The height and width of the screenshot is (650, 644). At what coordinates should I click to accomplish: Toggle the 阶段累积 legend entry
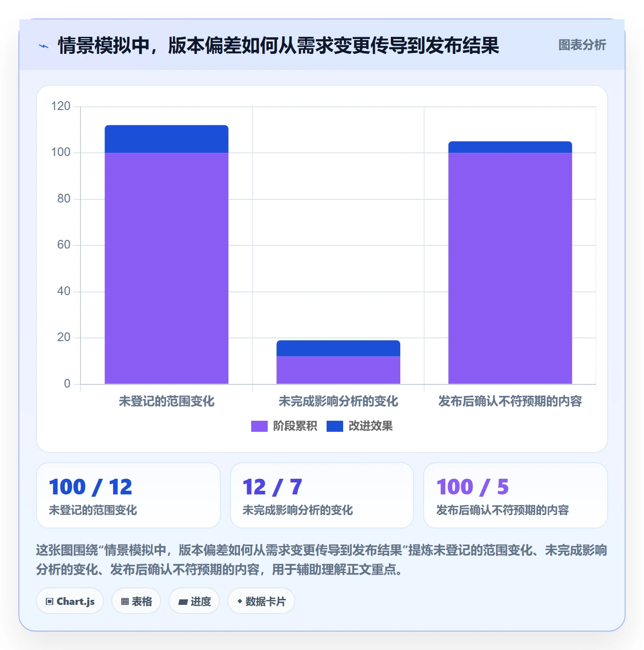(284, 426)
